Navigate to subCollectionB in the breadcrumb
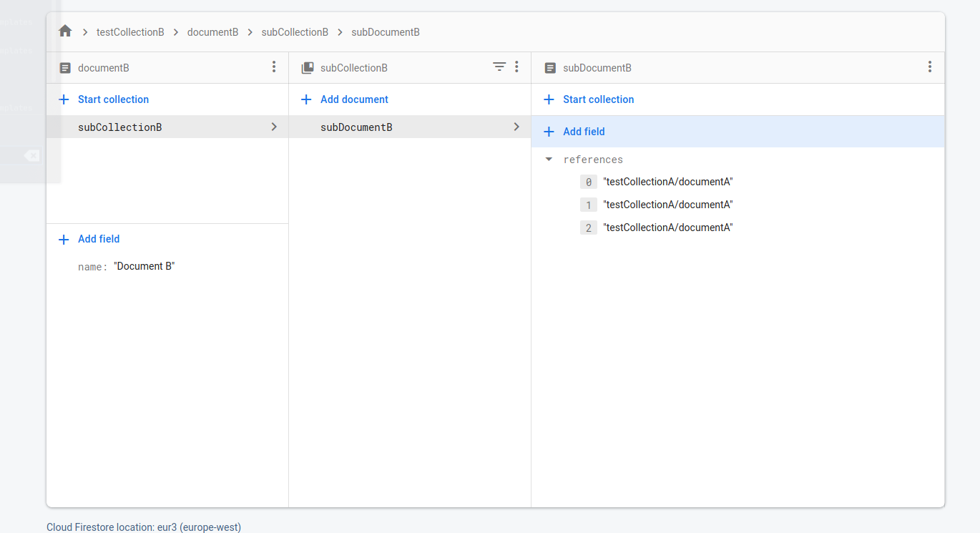 click(295, 32)
